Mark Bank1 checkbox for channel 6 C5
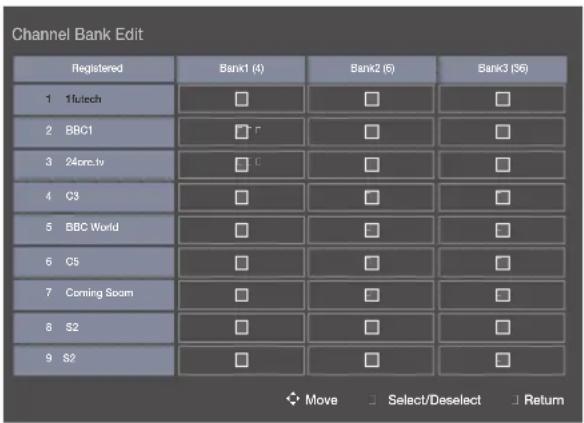This screenshot has width=584, height=423. (242, 263)
